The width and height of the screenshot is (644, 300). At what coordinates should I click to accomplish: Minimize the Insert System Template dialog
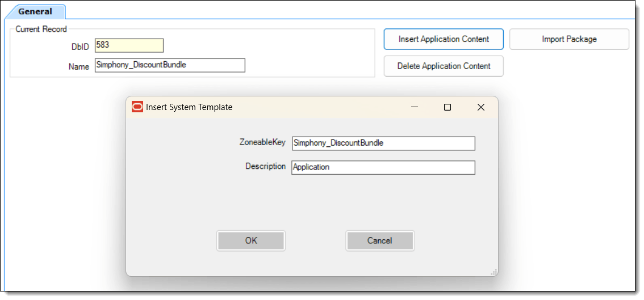pos(415,107)
